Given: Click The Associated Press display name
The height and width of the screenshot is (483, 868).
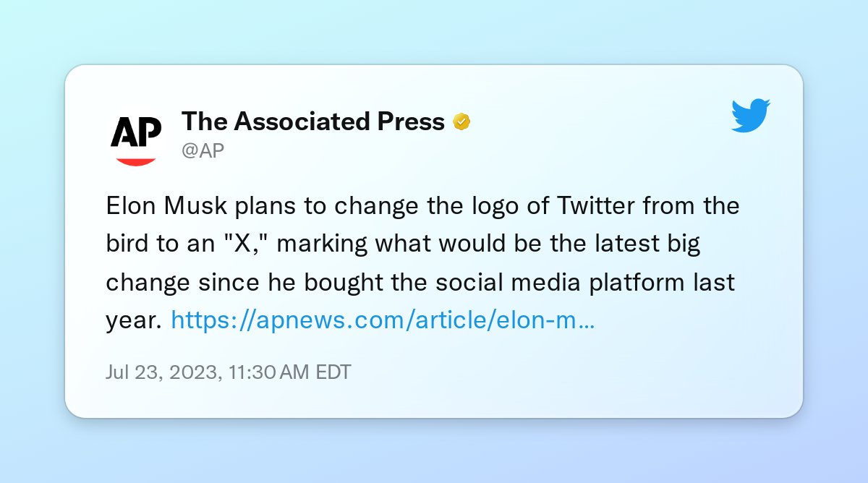Looking at the screenshot, I should 312,121.
